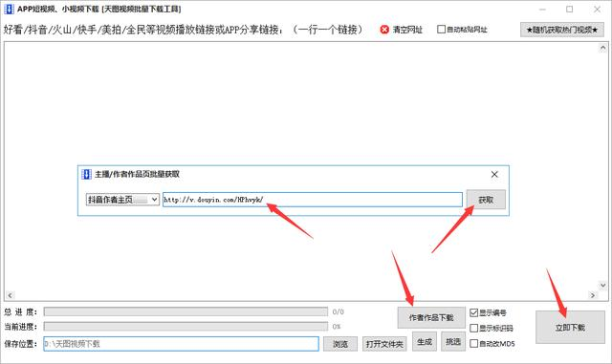The image size is (612, 364).
Task: Click the dialog's title bar app icon
Action: pos(86,174)
